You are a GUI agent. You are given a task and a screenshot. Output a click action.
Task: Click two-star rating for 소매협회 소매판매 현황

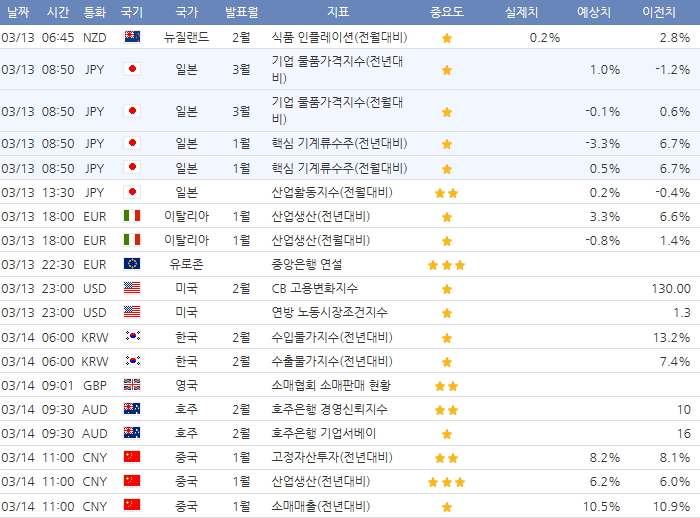click(446, 386)
